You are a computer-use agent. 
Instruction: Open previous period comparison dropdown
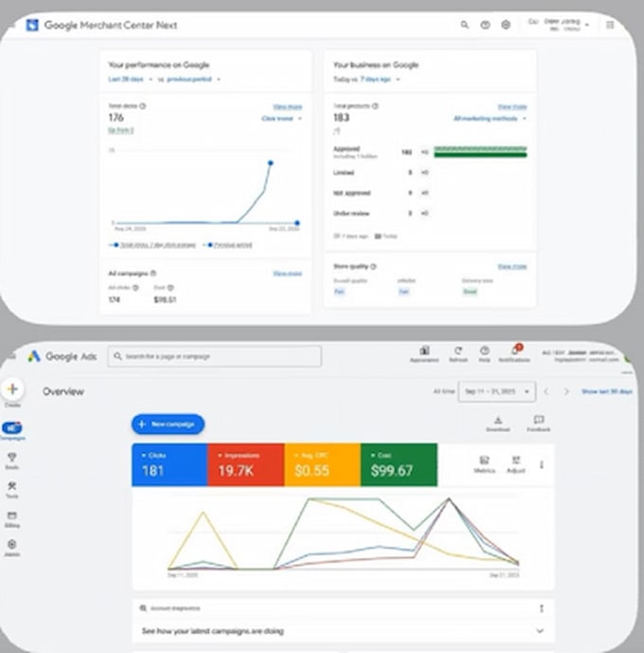[x=193, y=79]
